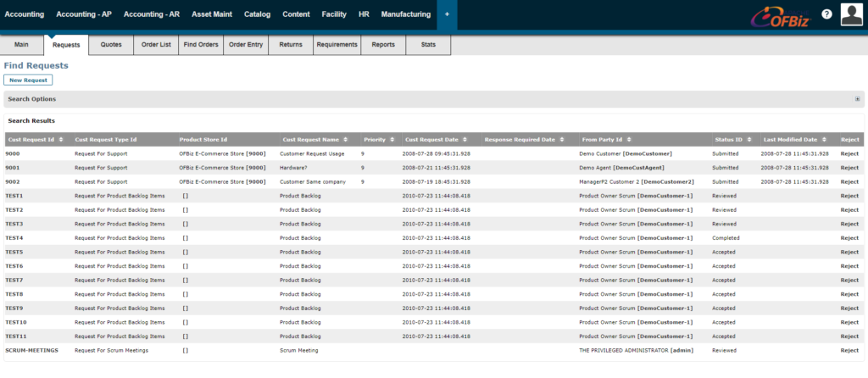Open the plus more-applications menu
Screen dimensions: 868x378
[447, 14]
